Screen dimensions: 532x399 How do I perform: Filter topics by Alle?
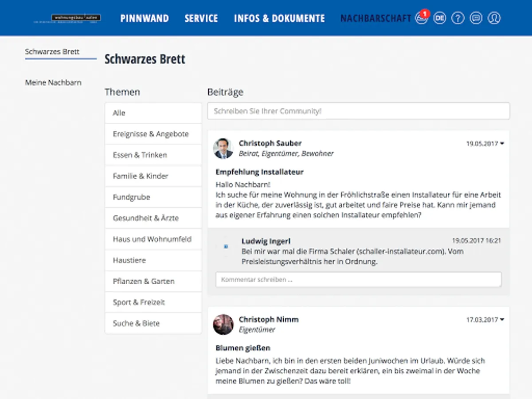pyautogui.click(x=153, y=113)
